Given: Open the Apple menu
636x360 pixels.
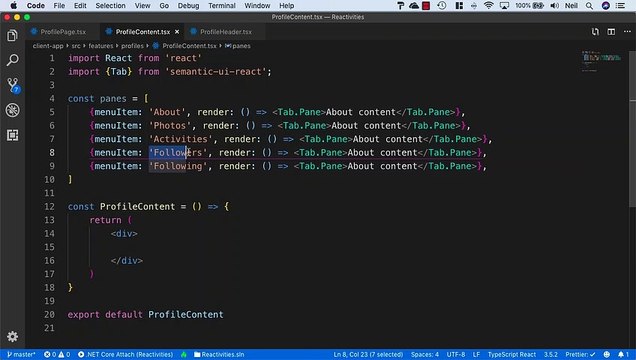Looking at the screenshot, I should [x=13, y=6].
